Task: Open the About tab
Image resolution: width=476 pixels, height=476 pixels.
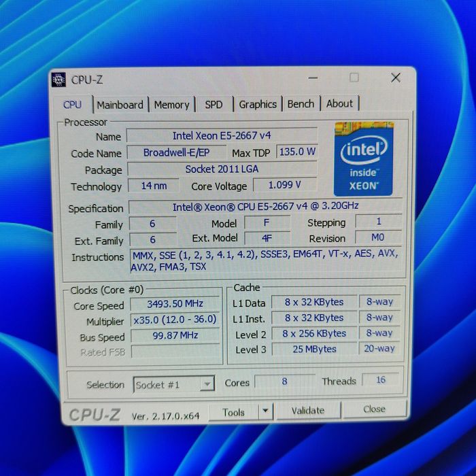Action: click(x=339, y=103)
